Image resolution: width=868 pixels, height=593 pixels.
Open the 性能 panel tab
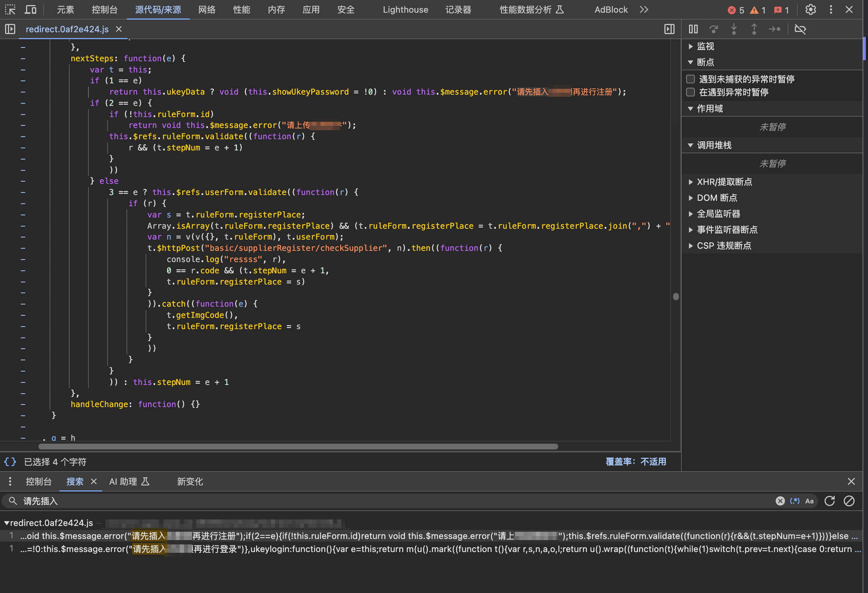242,10
